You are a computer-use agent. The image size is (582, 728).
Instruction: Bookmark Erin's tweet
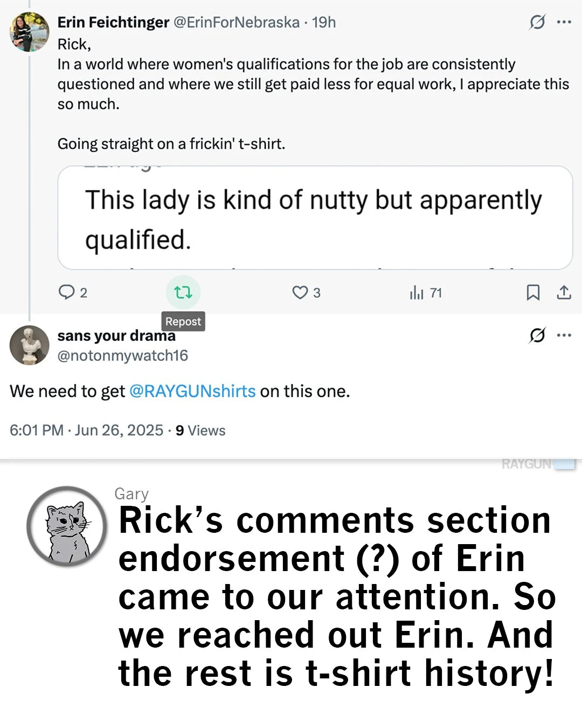pyautogui.click(x=533, y=292)
